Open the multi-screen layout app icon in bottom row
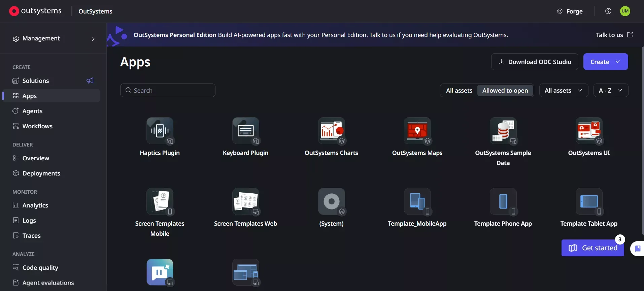This screenshot has width=644, height=291. coord(246,272)
